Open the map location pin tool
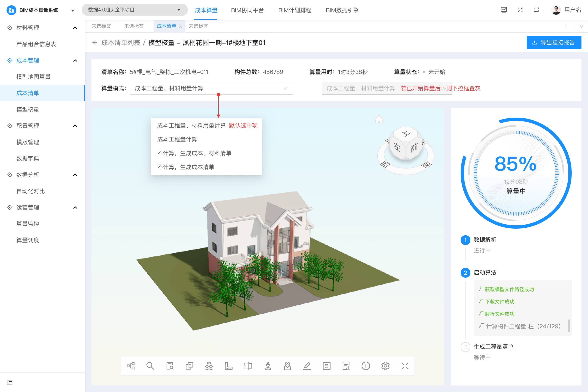The image size is (588, 392). (287, 366)
